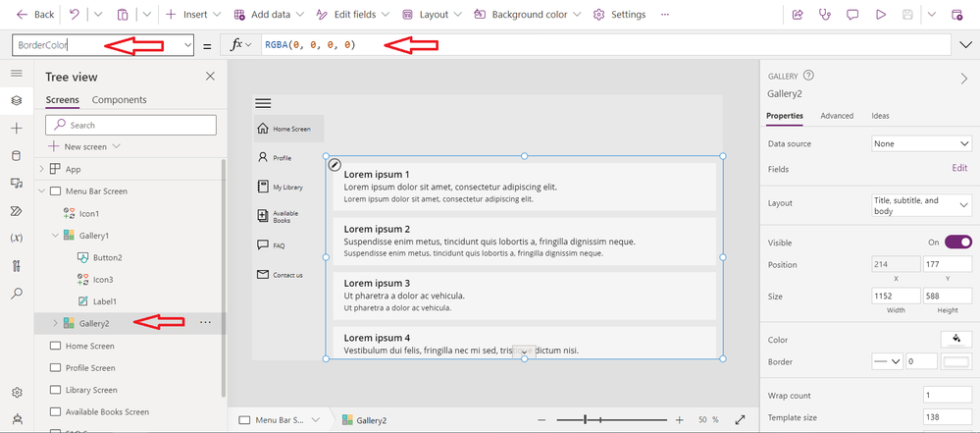This screenshot has width=980, height=433.
Task: Select Icon1 in the tree
Action: pyautogui.click(x=88, y=213)
